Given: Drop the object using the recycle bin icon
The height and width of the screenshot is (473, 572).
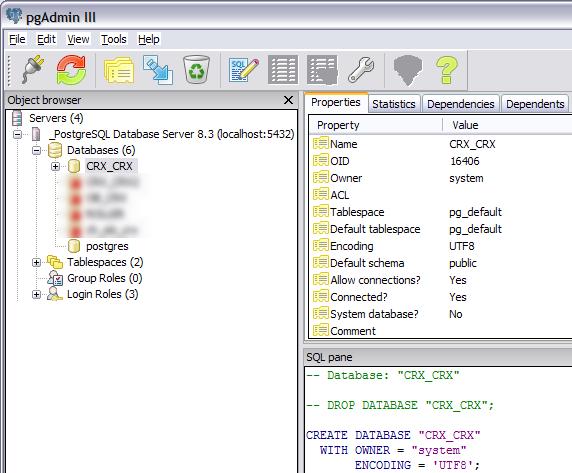Looking at the screenshot, I should pyautogui.click(x=197, y=69).
